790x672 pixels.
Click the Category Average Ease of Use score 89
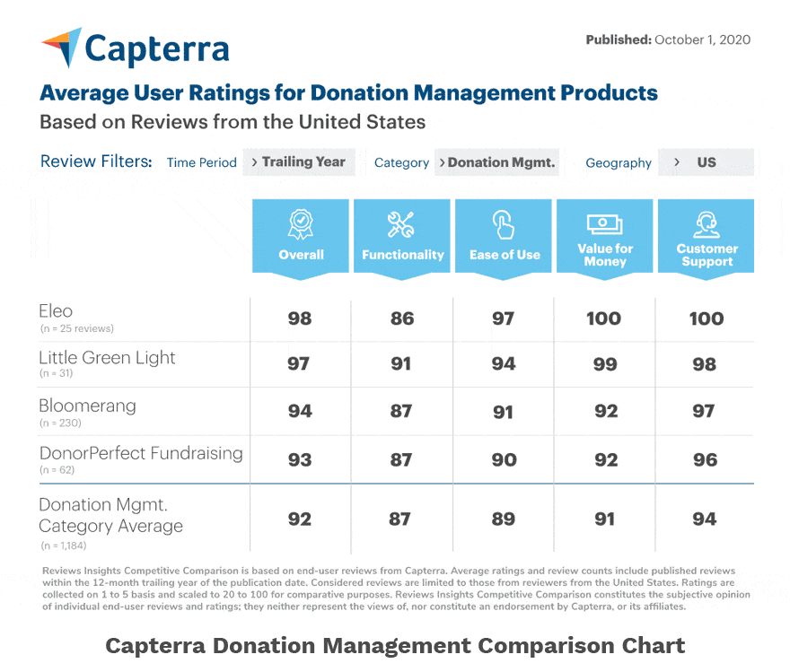[x=504, y=519]
